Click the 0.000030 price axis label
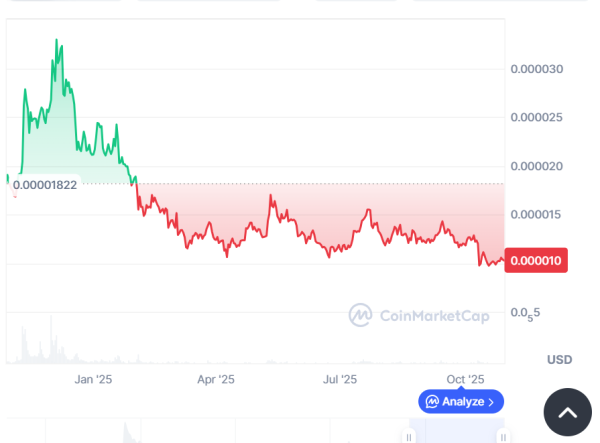This screenshot has width=600, height=443. tap(537, 69)
